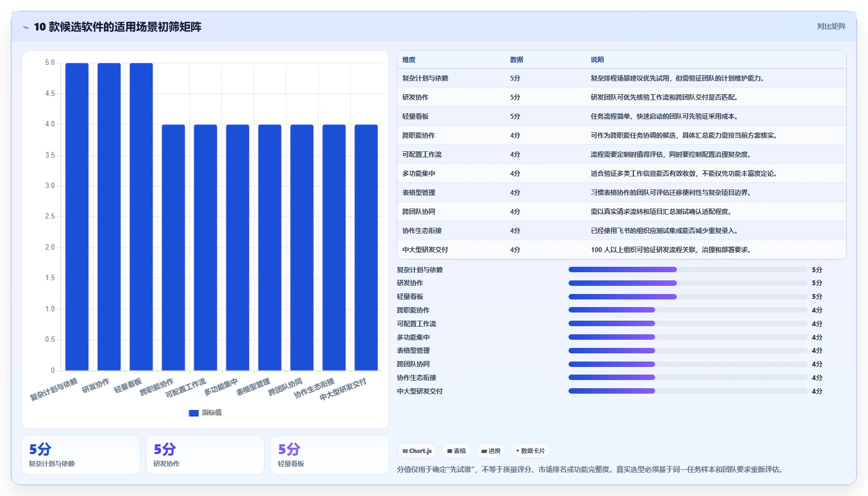This screenshot has height=496, width=868.
Task: Click description 需以真实请求流转和项目汇总测试确认适配程度
Action: pyautogui.click(x=661, y=212)
